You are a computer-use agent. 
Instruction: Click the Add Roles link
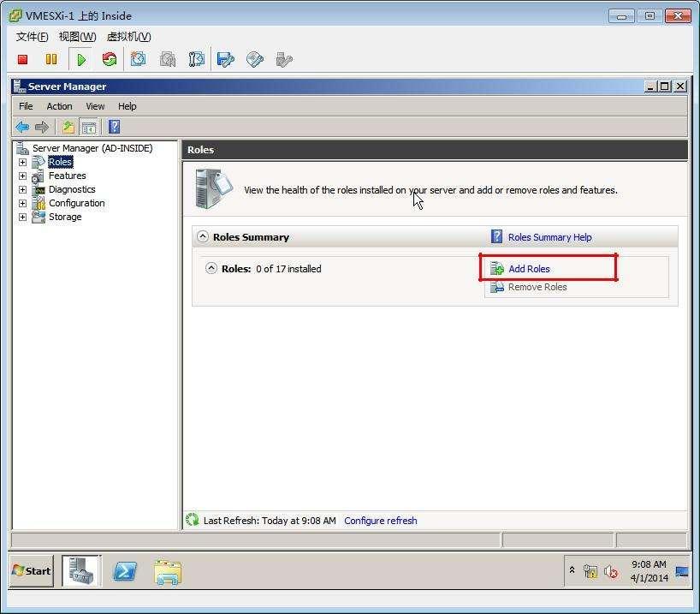coord(529,269)
